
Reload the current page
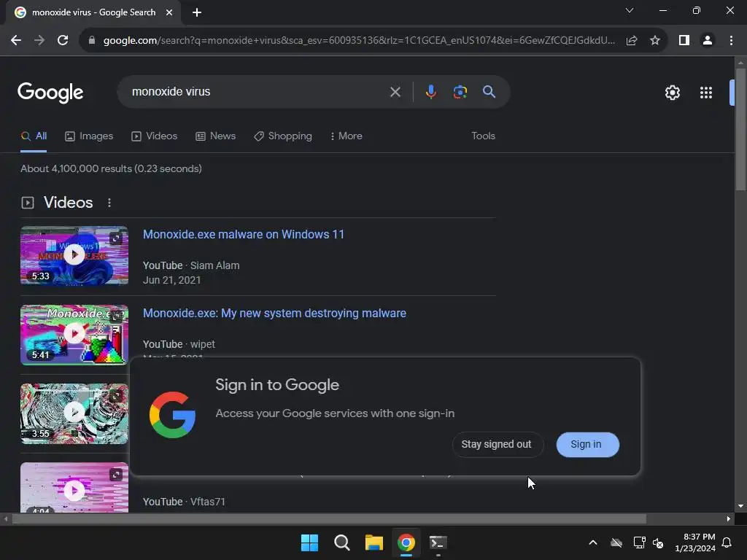pyautogui.click(x=63, y=41)
